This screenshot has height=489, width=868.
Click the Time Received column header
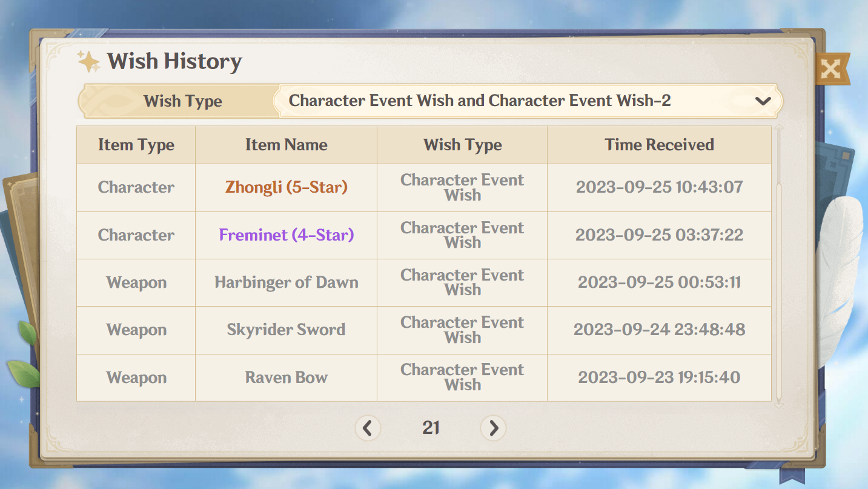pyautogui.click(x=659, y=145)
